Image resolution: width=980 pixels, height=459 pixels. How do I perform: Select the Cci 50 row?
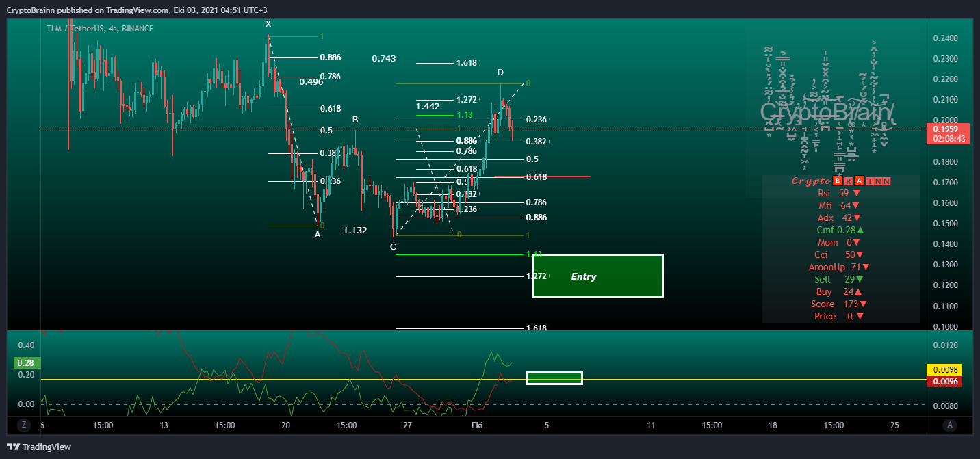[x=840, y=254]
